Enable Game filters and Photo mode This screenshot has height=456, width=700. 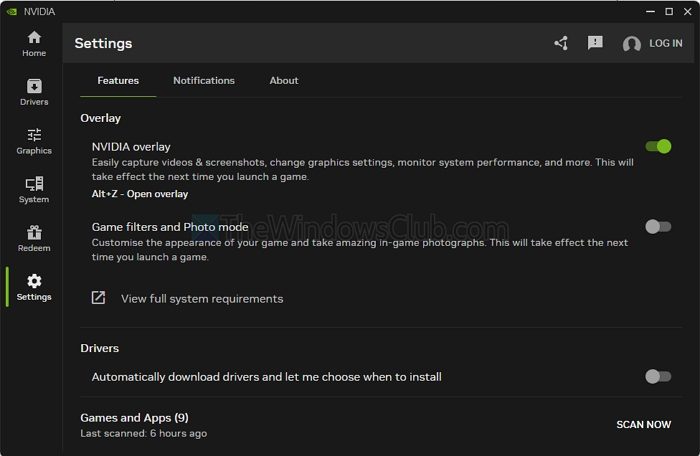(x=658, y=227)
